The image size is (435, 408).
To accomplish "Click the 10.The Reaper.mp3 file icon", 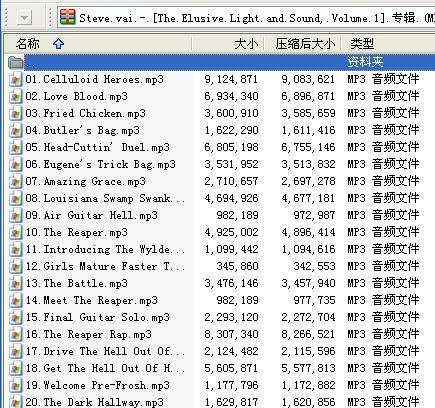I will click(15, 232).
